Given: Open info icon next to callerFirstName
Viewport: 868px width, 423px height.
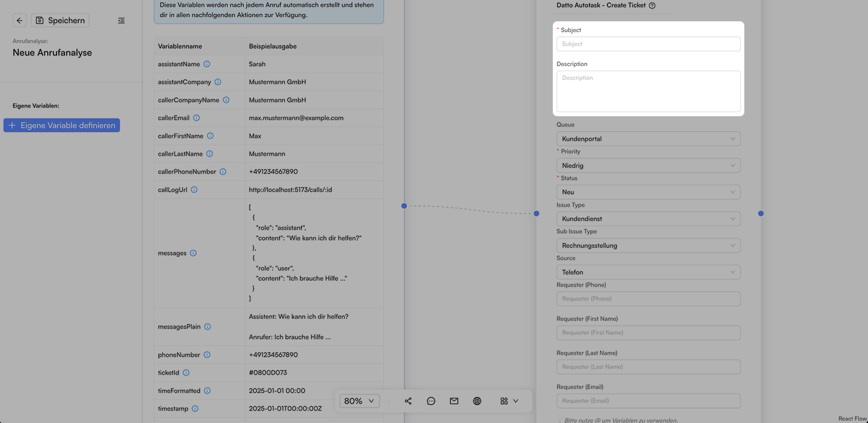Looking at the screenshot, I should (210, 136).
